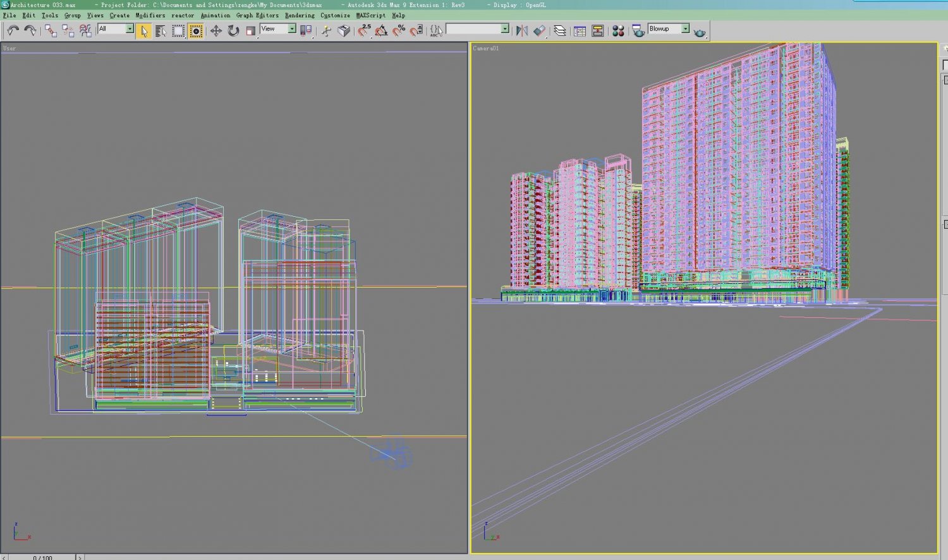Open the Reference Coordinate System dropdown
This screenshot has width=948, height=560.
point(293,29)
